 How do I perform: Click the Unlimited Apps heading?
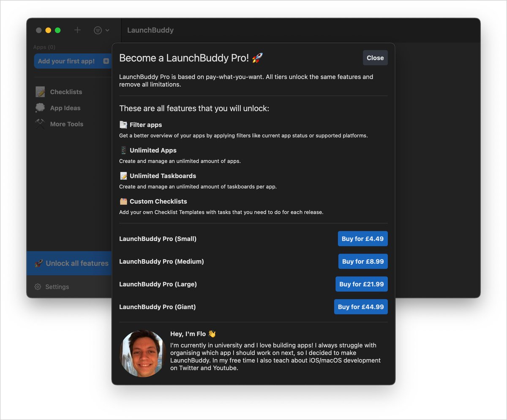coord(153,150)
